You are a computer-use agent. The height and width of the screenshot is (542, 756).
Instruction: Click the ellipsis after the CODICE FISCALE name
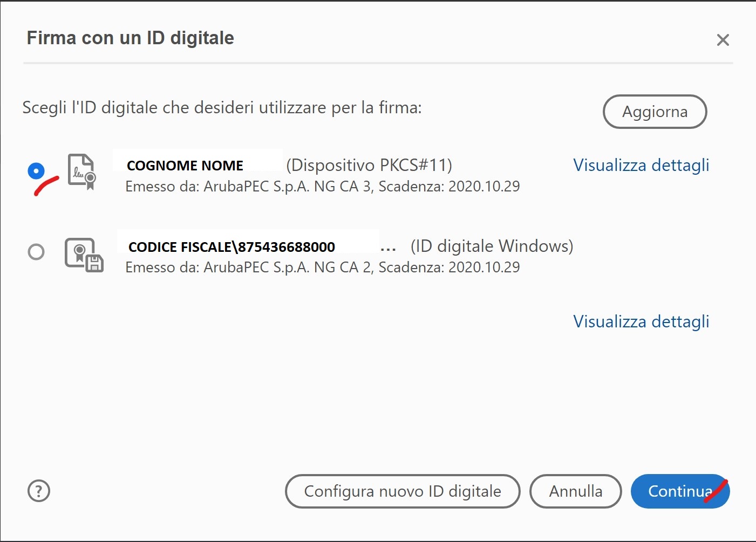[x=389, y=249]
